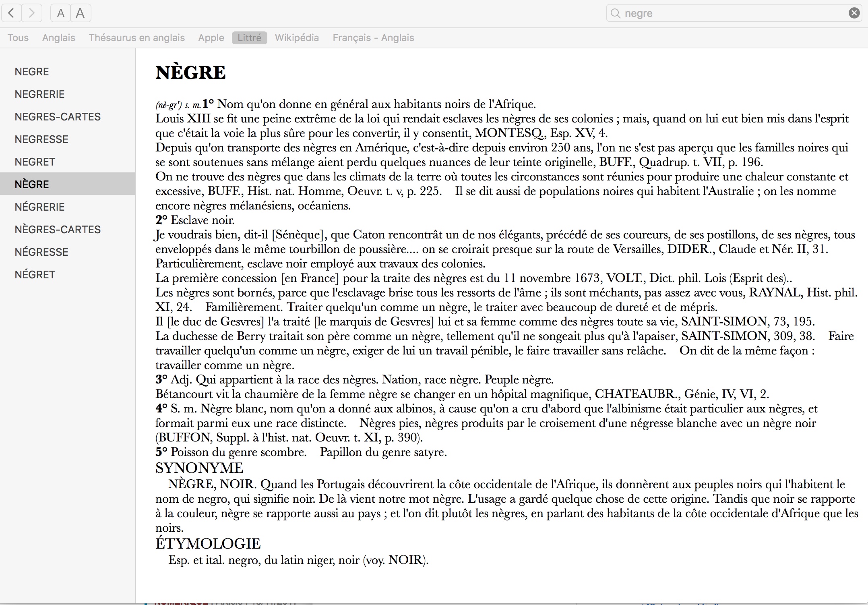Increase text size with large A

[81, 13]
